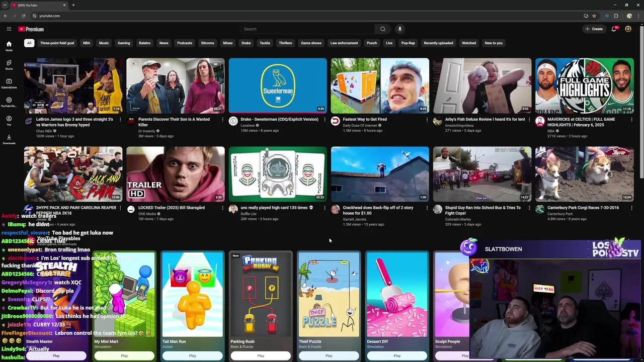Open Downloads in the sidebar
Viewport: 644px width, 362px height.
coord(9,139)
